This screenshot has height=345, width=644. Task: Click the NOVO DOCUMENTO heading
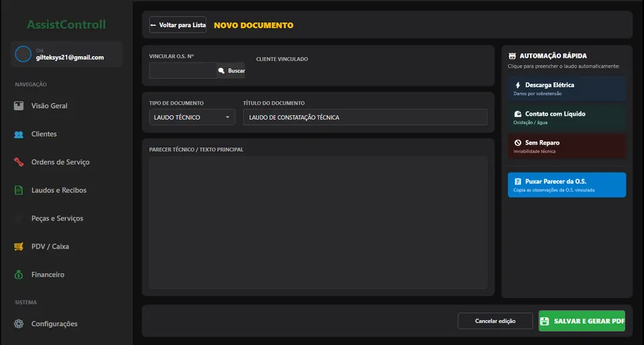point(254,25)
